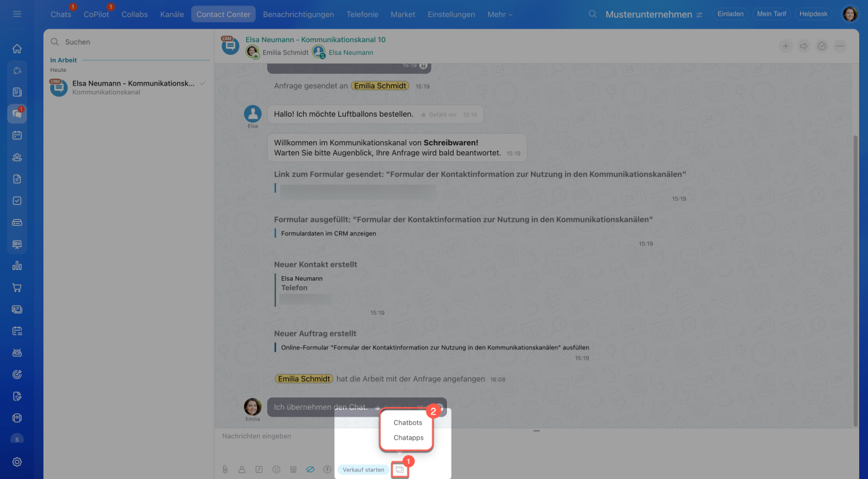Open the settings gear icon in sidebar
868x479 pixels.
click(17, 462)
